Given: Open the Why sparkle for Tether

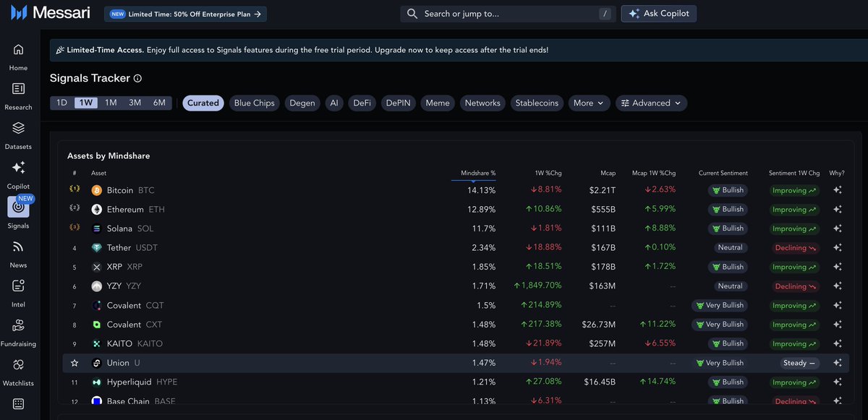Looking at the screenshot, I should pos(837,248).
